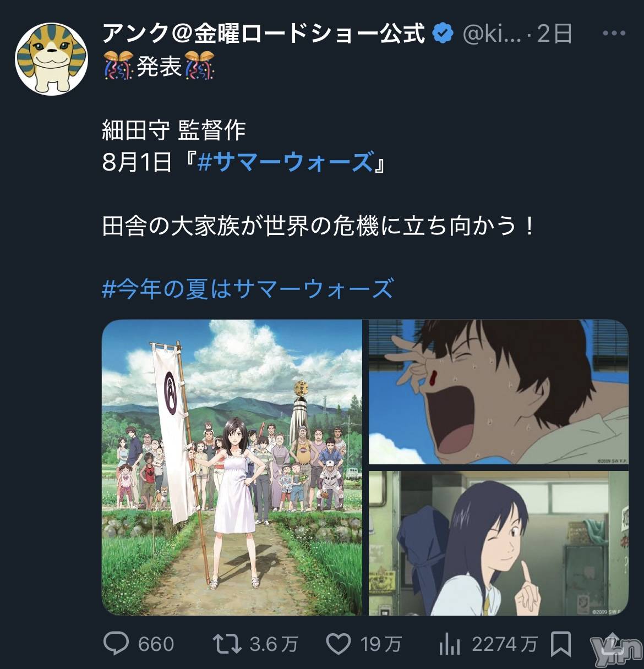The width and height of the screenshot is (644, 669).
Task: Open hashtag #サマーウォーズ
Action: [x=285, y=162]
